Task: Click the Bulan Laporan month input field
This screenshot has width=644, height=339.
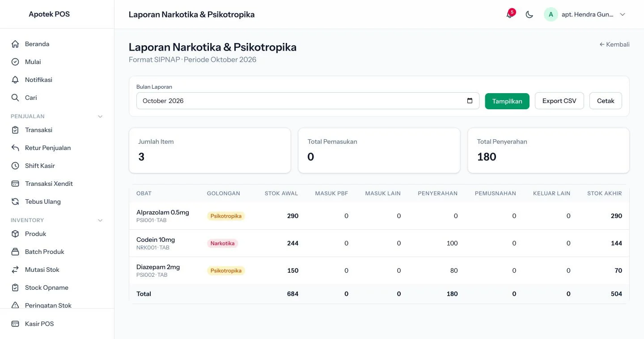Action: [x=308, y=101]
